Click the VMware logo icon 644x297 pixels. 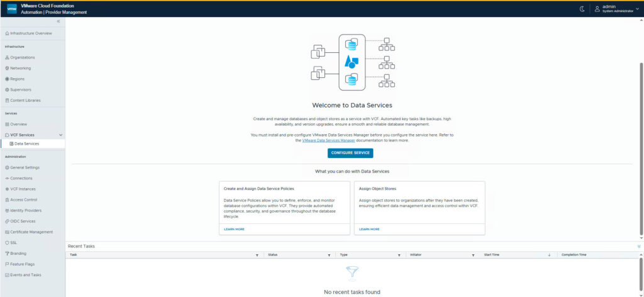tap(11, 9)
